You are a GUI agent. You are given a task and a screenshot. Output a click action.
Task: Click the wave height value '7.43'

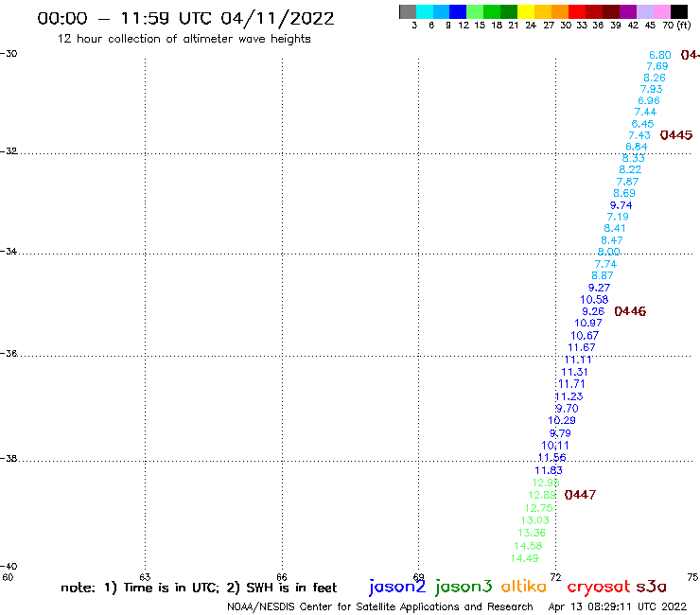point(639,135)
